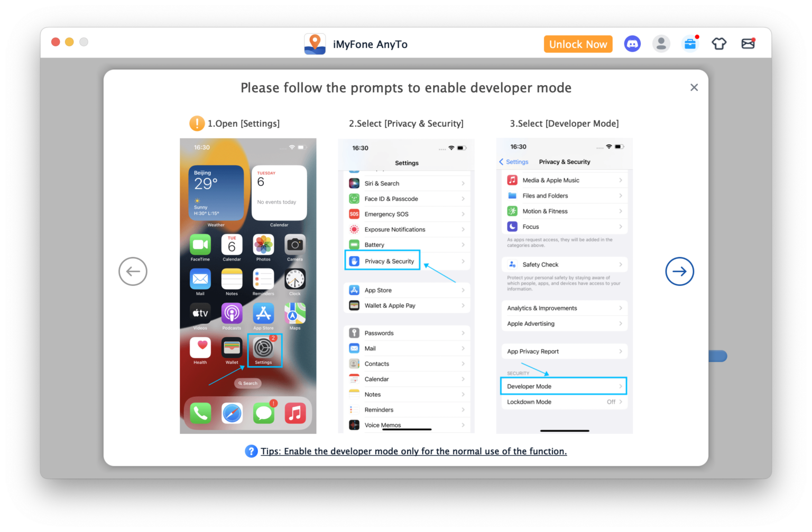
Task: Click the orange exclamation icon beside step 1
Action: pyautogui.click(x=197, y=124)
